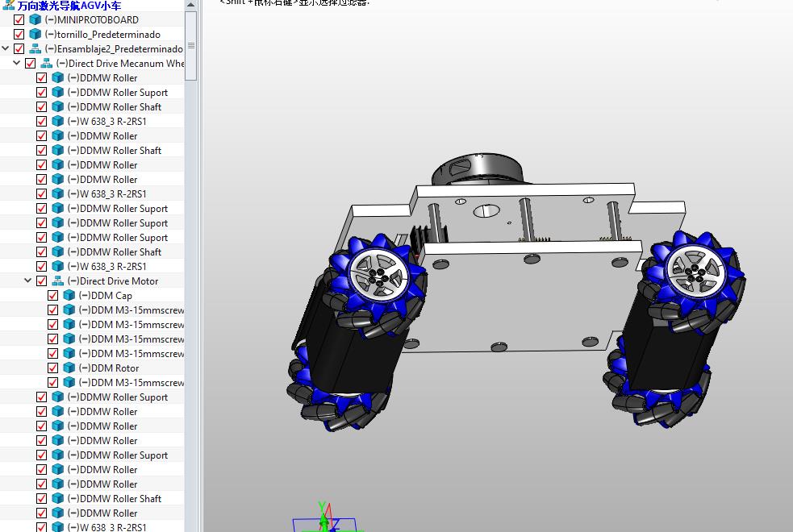This screenshot has height=532, width=793.
Task: Uncheck the DDM M3-15mmscrew checkbox directly below DDM Rotor
Action: 52,382
